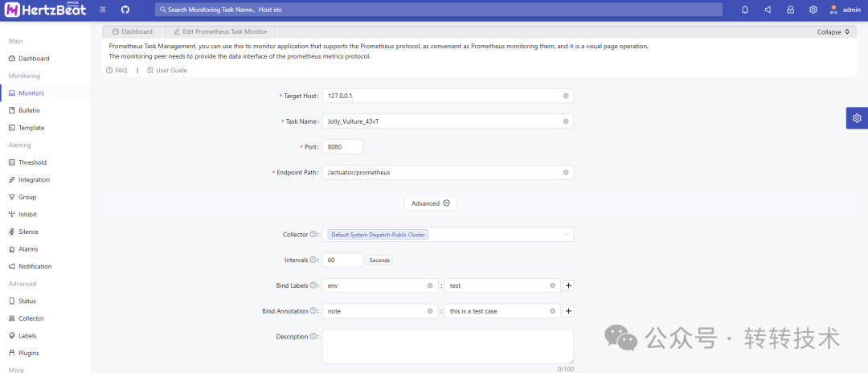Open the FAQ link

pyautogui.click(x=117, y=70)
